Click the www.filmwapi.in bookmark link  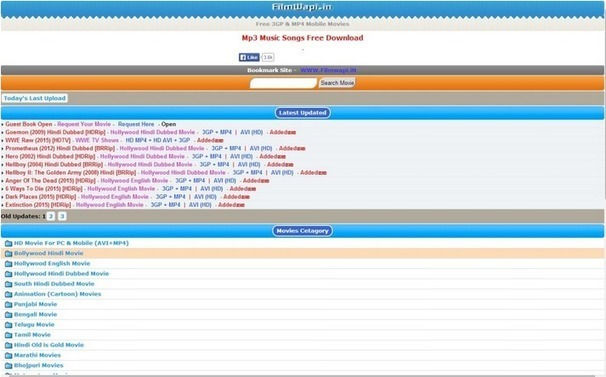328,70
